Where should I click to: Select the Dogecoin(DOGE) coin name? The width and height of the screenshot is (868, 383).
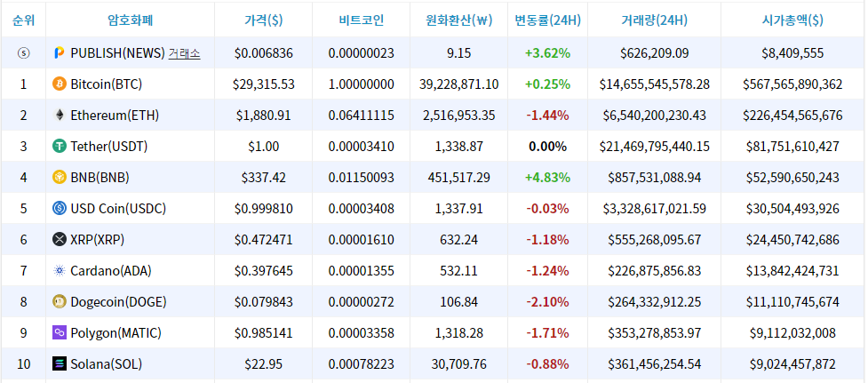pos(118,301)
